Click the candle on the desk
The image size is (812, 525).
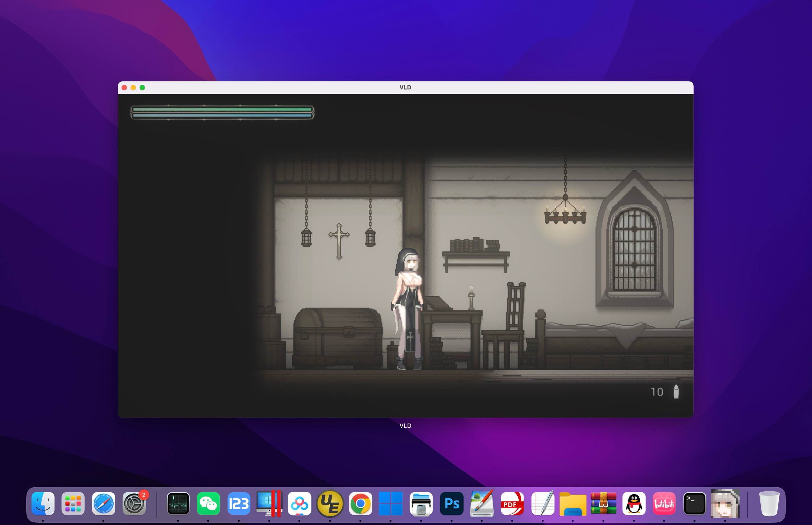[x=471, y=298]
